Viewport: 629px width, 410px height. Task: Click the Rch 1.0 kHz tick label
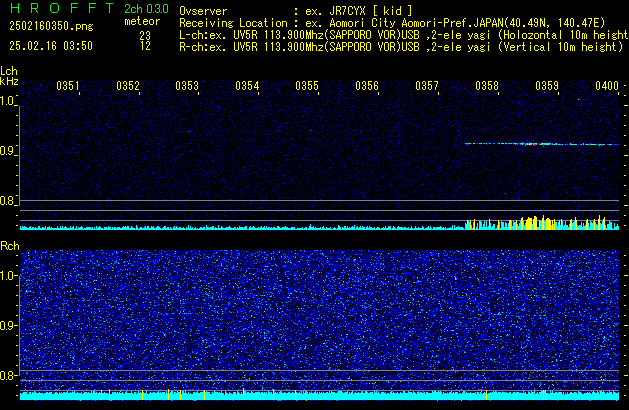click(8, 276)
